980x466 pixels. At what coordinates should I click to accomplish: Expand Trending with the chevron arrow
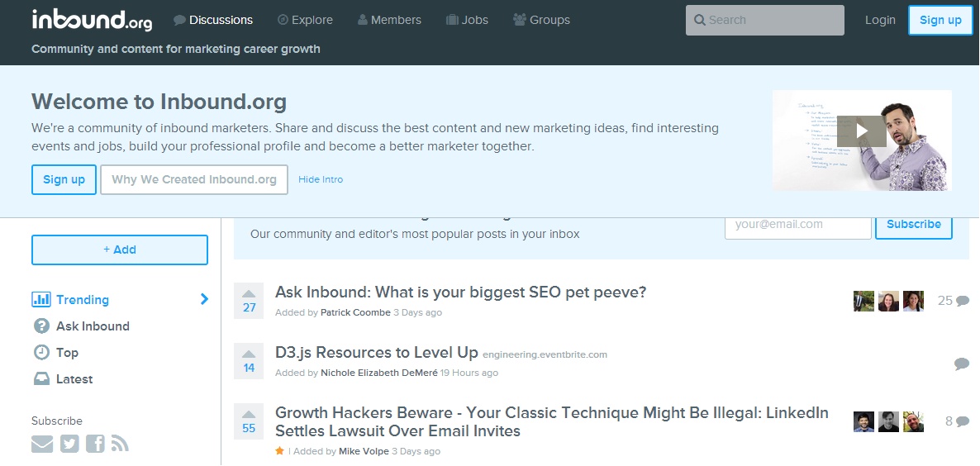204,299
